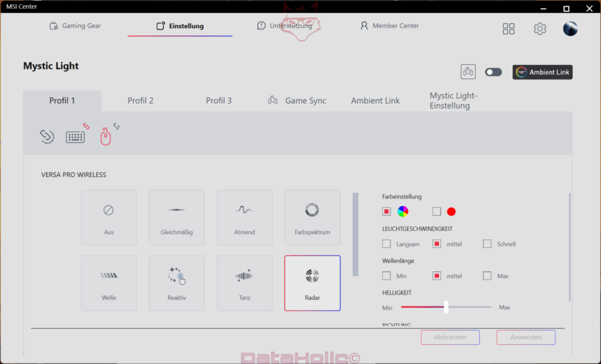Click the Mystic Light heading
601x364 pixels.
pyautogui.click(x=51, y=66)
